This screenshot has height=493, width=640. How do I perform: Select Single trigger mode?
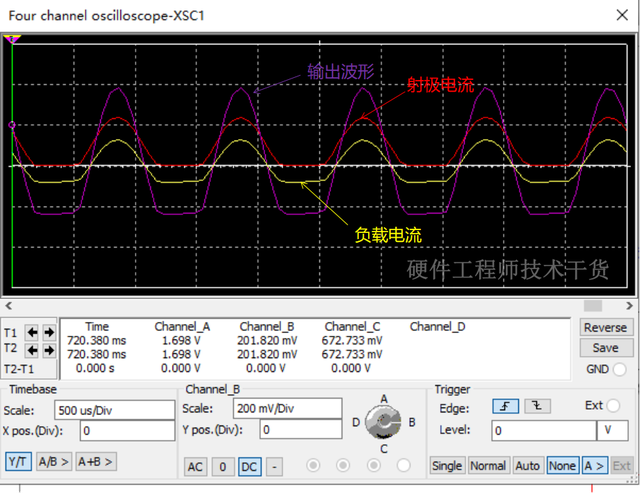[447, 466]
